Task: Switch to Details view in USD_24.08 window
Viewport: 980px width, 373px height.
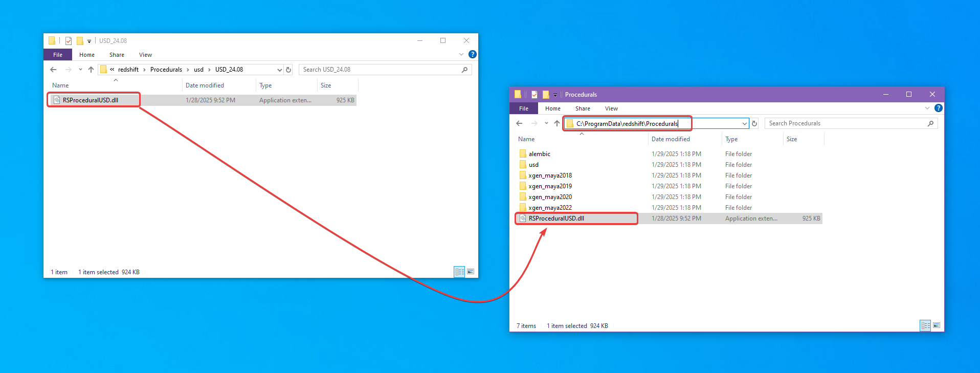Action: (x=459, y=272)
